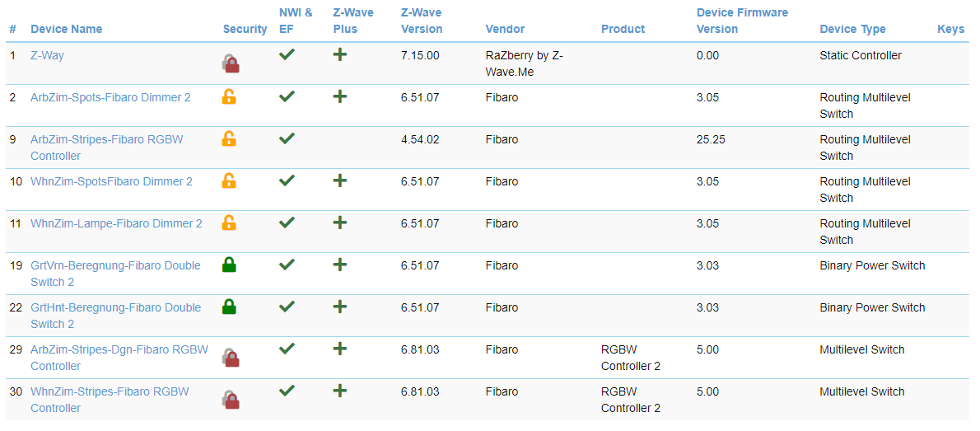Click 'Binary Power Switch' in row 22
Image resolution: width=980 pixels, height=431 pixels.
coord(872,307)
